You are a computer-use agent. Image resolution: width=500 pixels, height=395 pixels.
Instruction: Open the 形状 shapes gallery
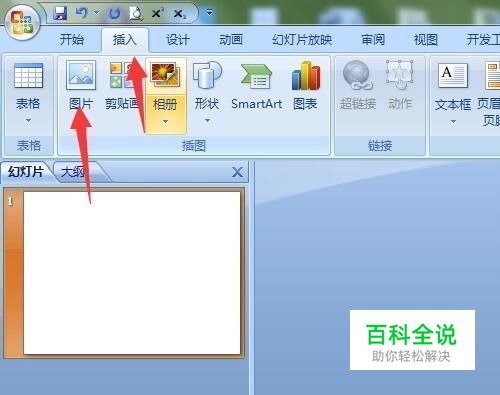(x=207, y=76)
